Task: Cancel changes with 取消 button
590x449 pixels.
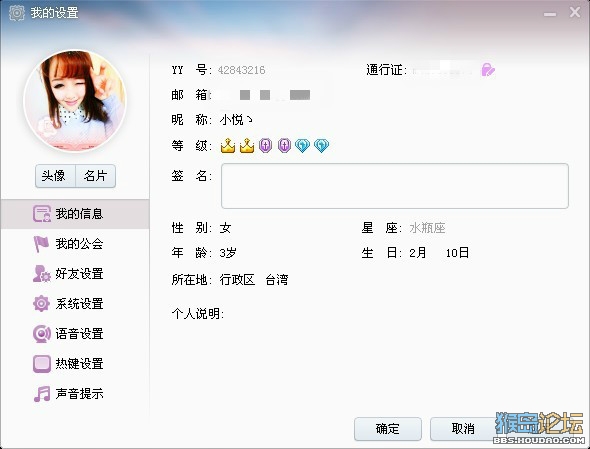Action: click(x=463, y=429)
